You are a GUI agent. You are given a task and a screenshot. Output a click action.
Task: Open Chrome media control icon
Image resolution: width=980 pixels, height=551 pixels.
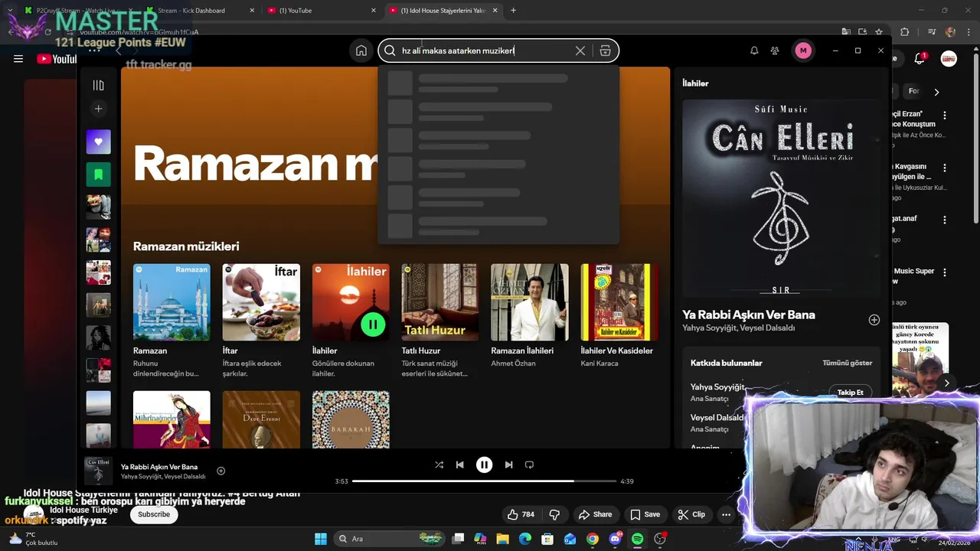932,32
